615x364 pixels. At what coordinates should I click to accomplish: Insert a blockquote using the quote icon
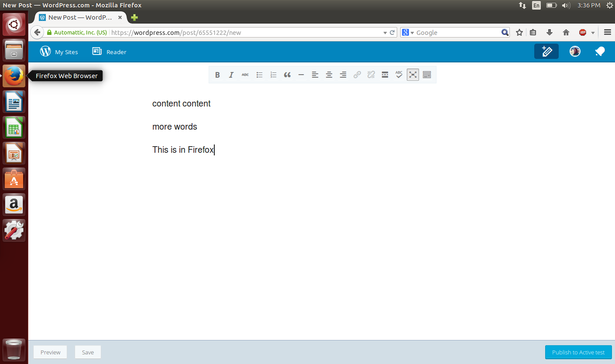click(x=287, y=75)
